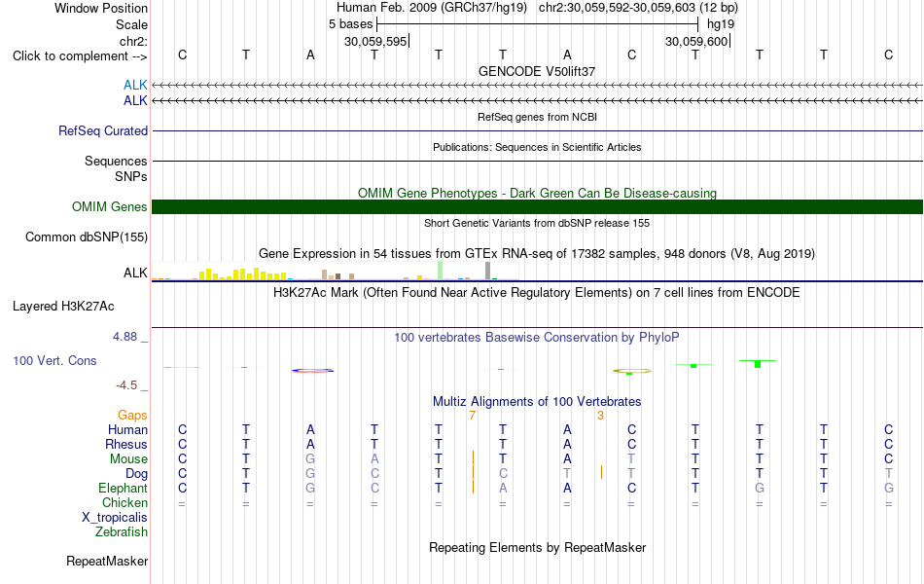Click the Sequences track label

click(x=116, y=161)
